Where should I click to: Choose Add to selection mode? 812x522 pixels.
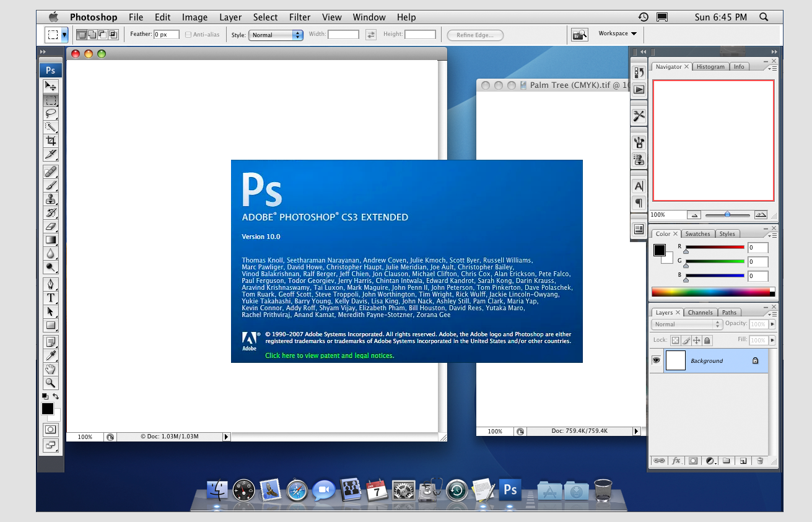pyautogui.click(x=92, y=35)
